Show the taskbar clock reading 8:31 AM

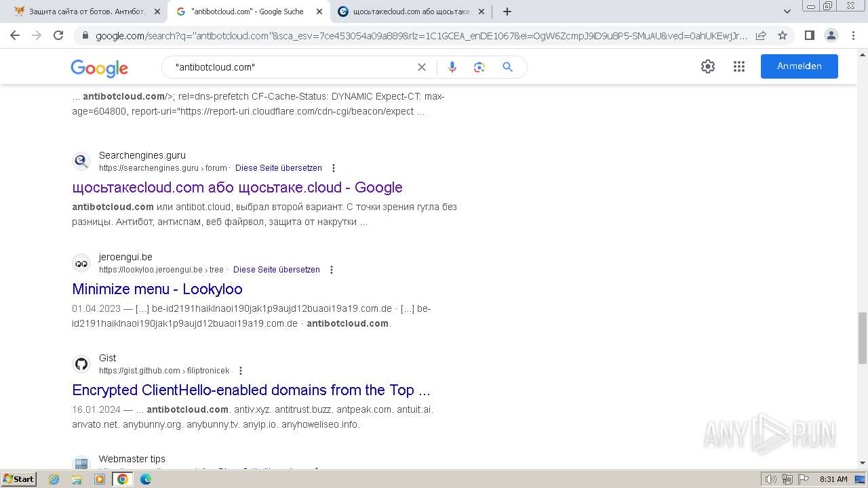833,479
